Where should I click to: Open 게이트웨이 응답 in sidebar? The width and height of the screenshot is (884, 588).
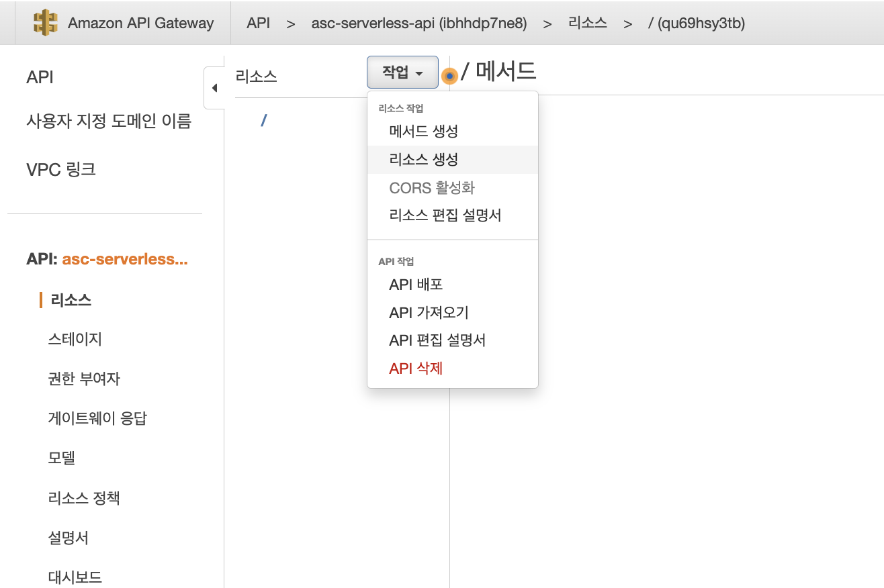point(97,418)
